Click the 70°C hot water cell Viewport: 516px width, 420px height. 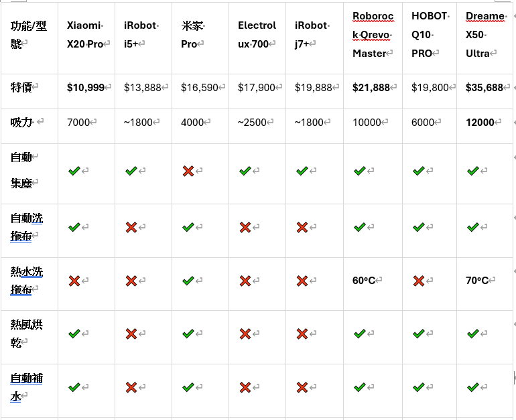click(x=477, y=281)
